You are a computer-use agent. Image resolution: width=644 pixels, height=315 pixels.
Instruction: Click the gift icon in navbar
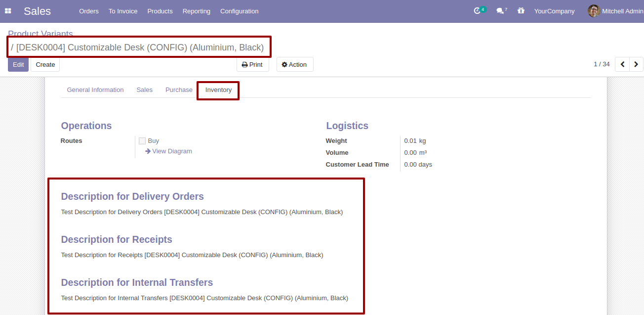521,10
